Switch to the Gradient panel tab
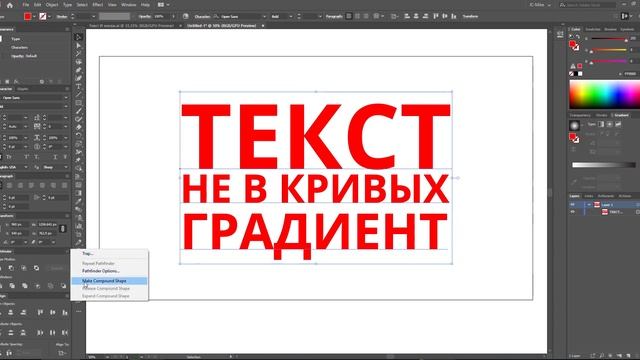640x360 pixels. pos(622,116)
